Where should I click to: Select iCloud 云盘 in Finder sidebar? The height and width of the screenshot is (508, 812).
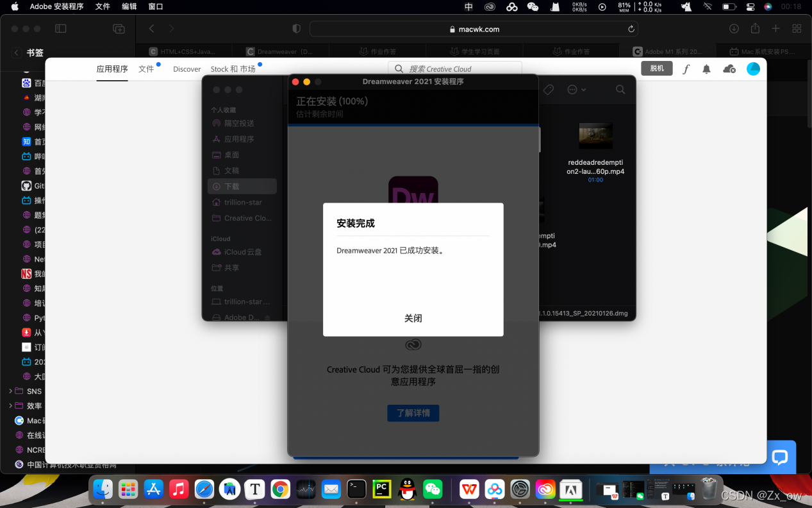pyautogui.click(x=242, y=252)
